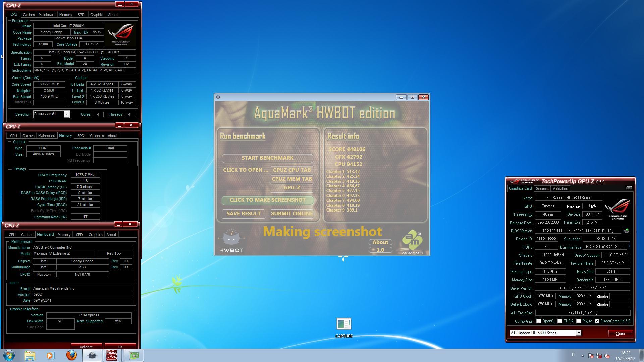Click the Bus Interface question mark icon
The image size is (644, 362).
629,247
